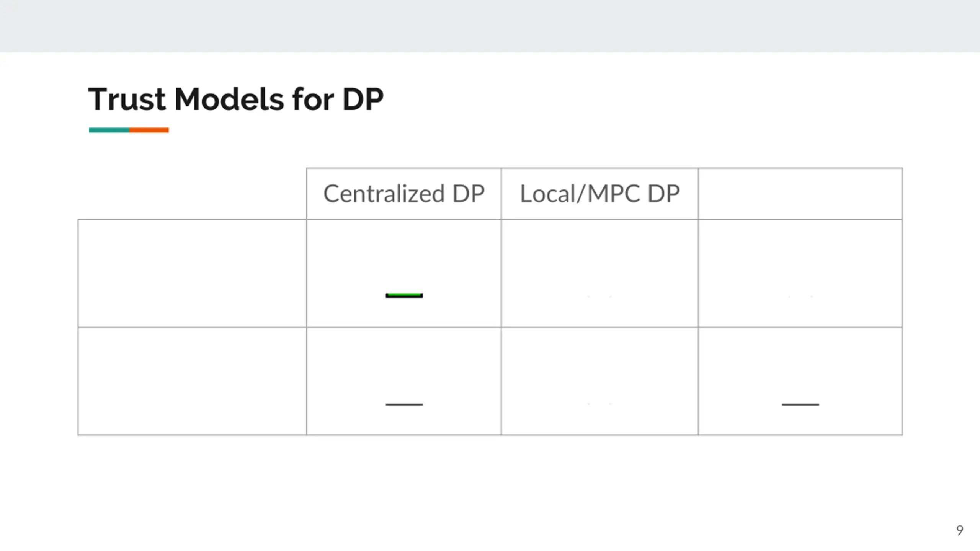Select the teal segment of the title underline

pyautogui.click(x=109, y=130)
